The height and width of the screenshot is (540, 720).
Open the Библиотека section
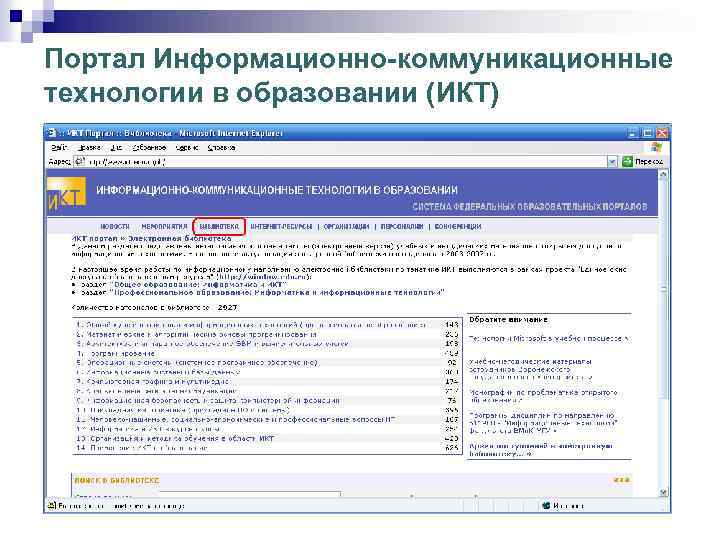pos(219,226)
